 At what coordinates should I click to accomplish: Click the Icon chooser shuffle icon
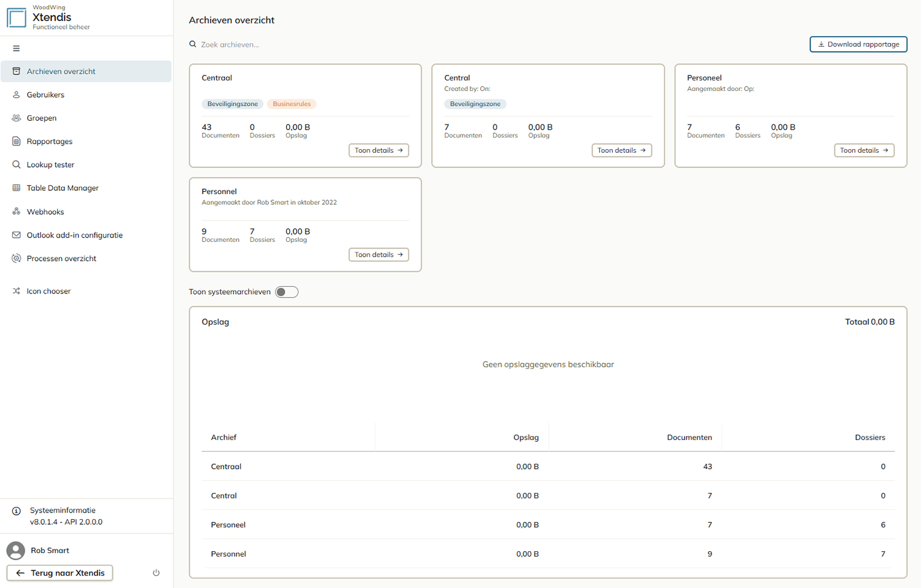[17, 291]
